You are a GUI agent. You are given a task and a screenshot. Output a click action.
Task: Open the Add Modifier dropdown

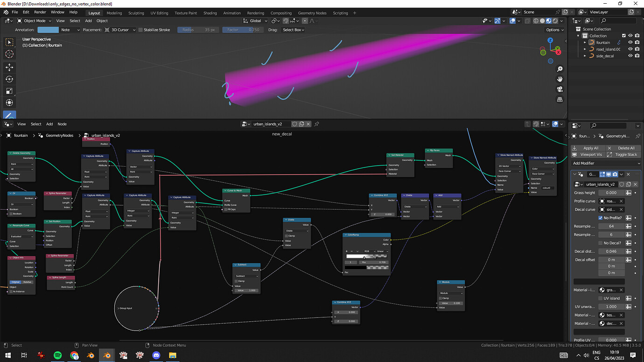[606, 163]
